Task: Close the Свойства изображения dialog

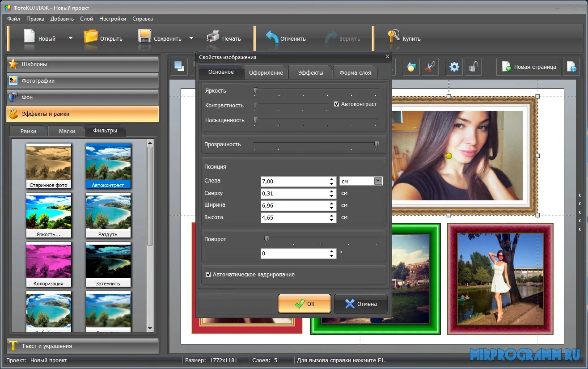Action: pyautogui.click(x=387, y=57)
